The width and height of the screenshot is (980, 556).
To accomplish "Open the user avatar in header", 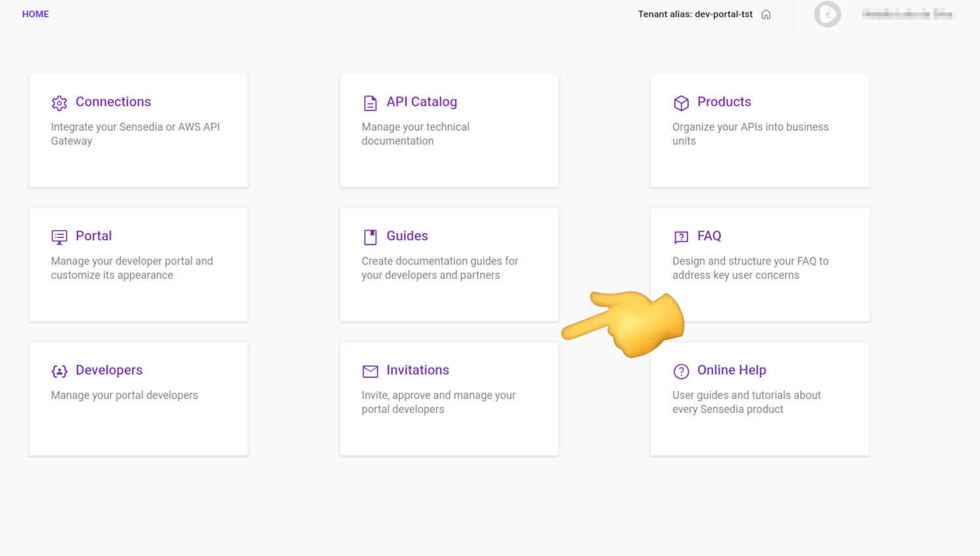I will point(827,14).
